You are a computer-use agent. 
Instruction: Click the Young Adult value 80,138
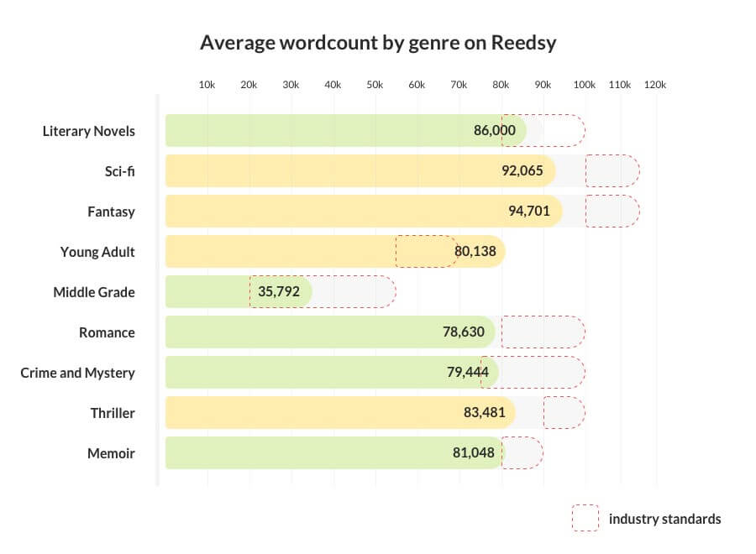tap(475, 252)
